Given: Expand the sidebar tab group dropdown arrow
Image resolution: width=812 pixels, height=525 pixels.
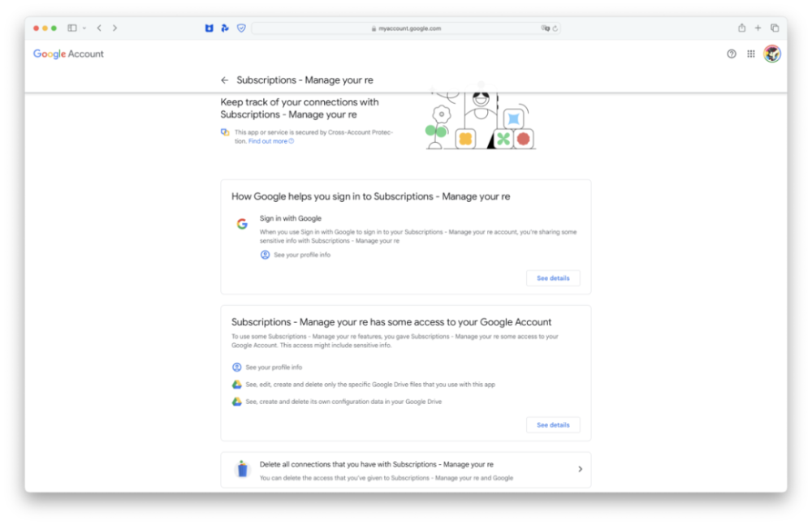Looking at the screenshot, I should coord(84,28).
